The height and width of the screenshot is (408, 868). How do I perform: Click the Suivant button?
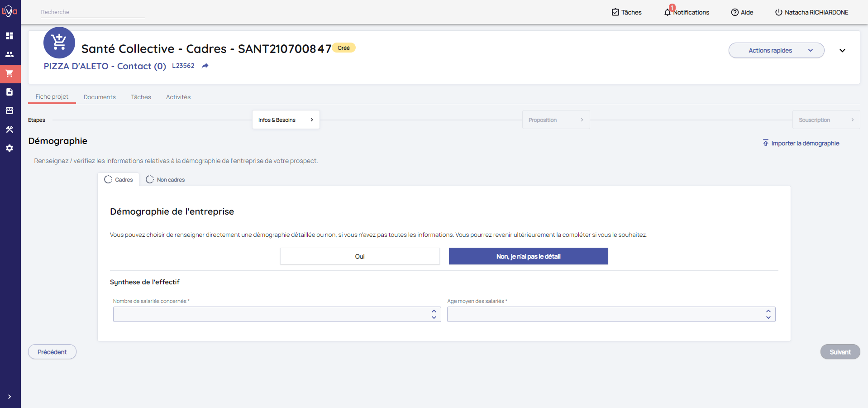click(x=840, y=352)
